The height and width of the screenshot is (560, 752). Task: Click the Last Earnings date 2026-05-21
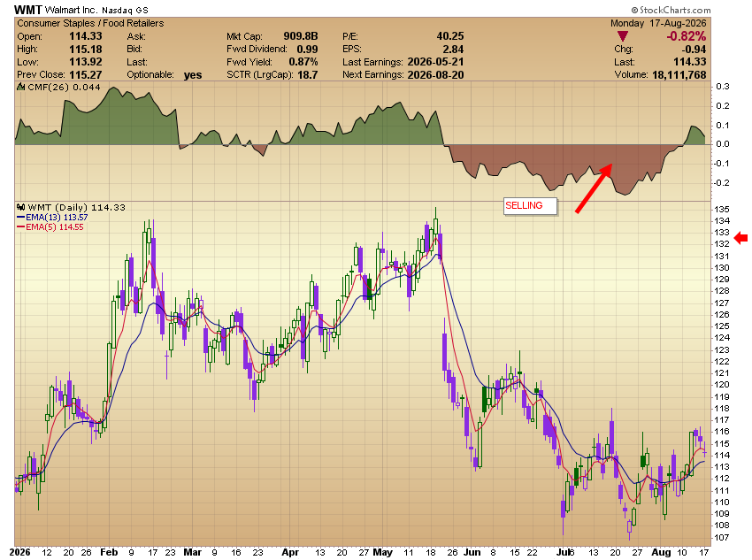(x=435, y=62)
